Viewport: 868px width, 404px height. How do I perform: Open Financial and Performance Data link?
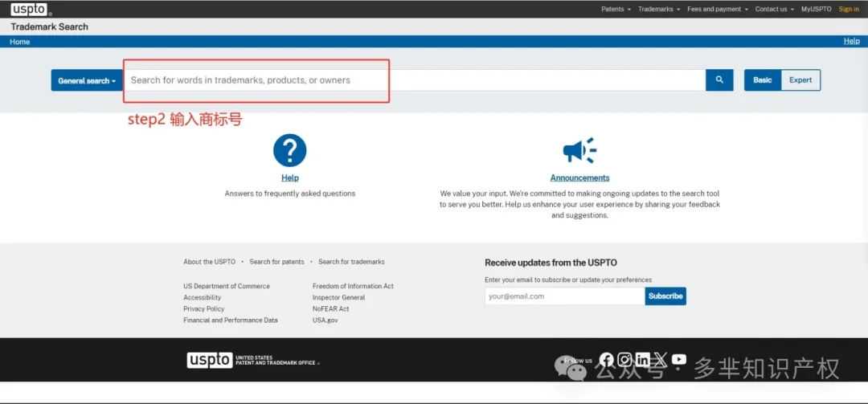click(231, 320)
